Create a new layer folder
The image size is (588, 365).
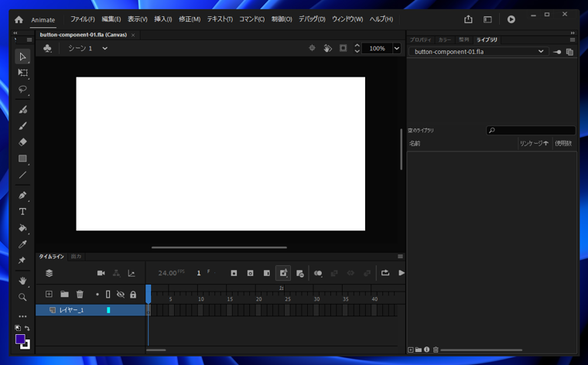pyautogui.click(x=64, y=294)
